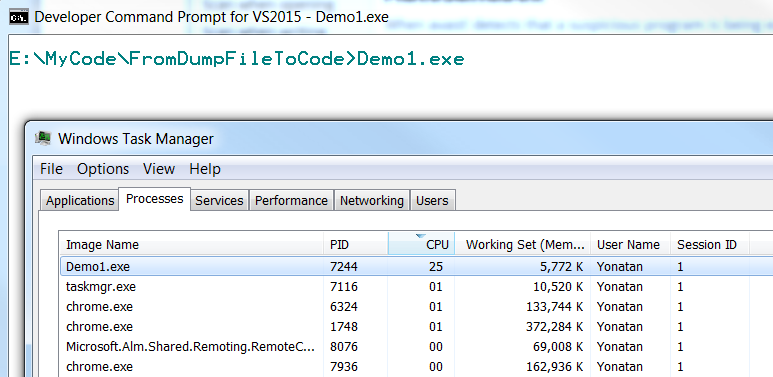Switch to the Services tab
Screen dimensions: 773x377
pos(219,201)
